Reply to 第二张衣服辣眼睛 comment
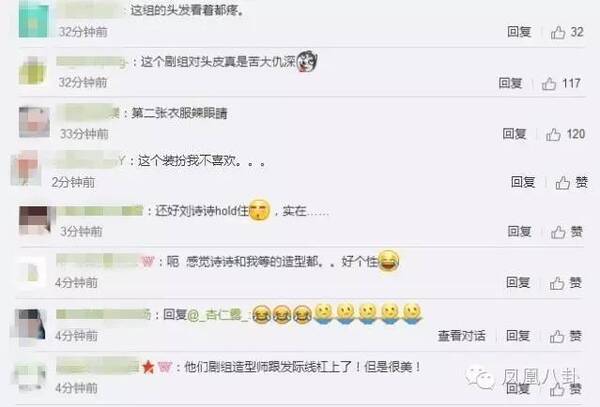 (514, 134)
